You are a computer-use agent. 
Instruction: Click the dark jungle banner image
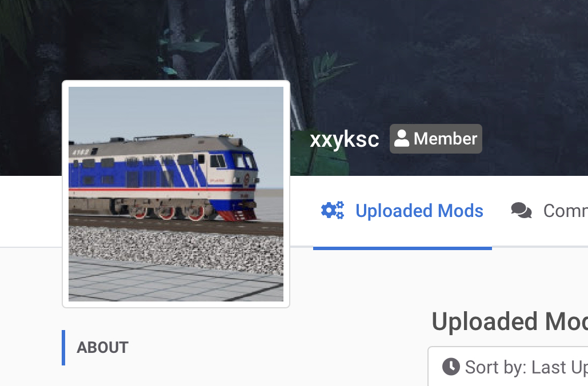pos(450,56)
